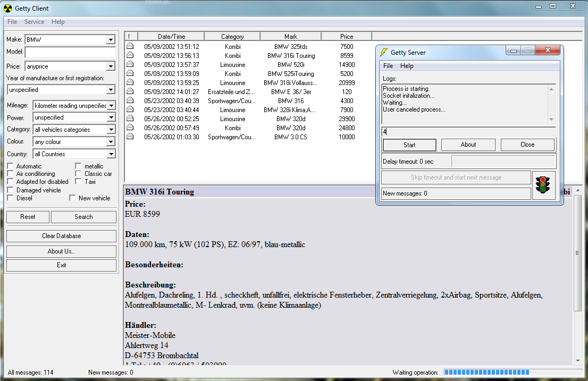This screenshot has height=381, width=588.
Task: Sort list by Date/Time column header
Action: [x=171, y=36]
